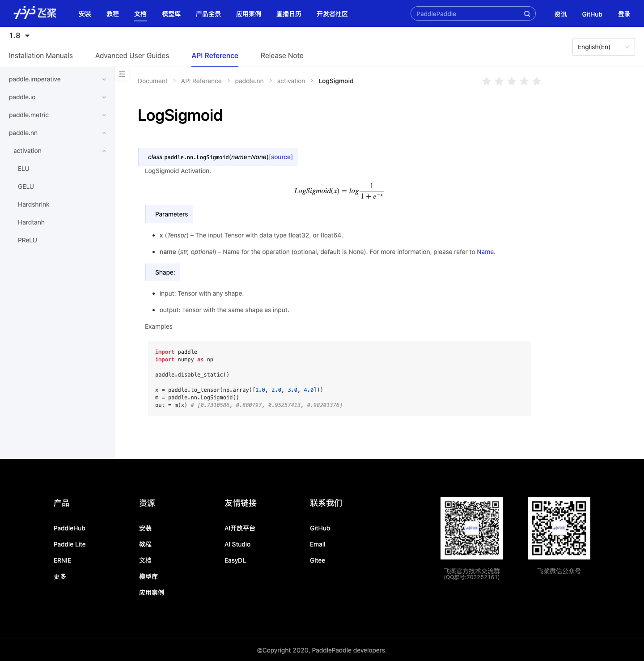Select PReLU in the sidebar

(27, 240)
